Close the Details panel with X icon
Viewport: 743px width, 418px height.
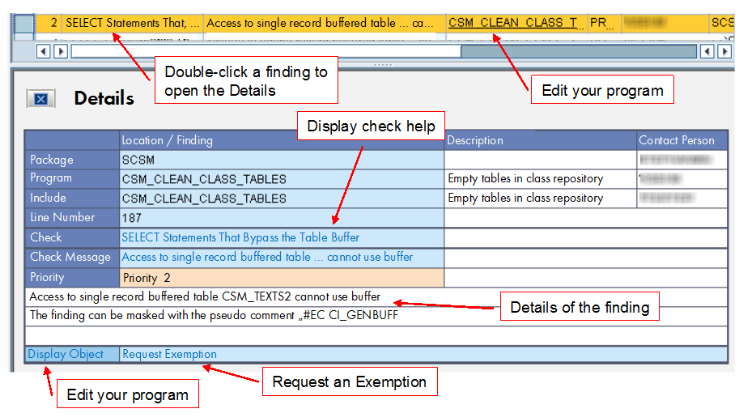(41, 99)
